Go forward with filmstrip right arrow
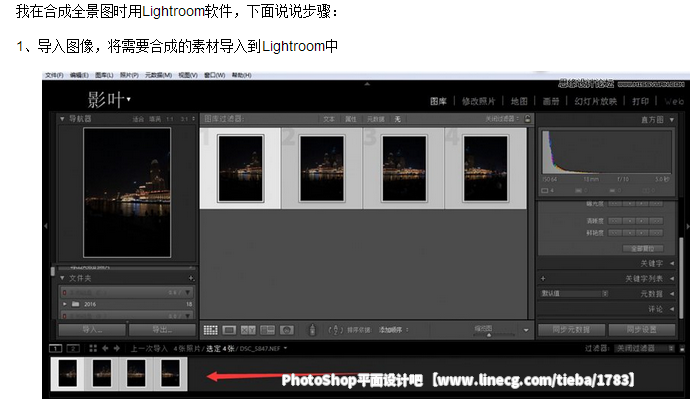 (x=117, y=348)
